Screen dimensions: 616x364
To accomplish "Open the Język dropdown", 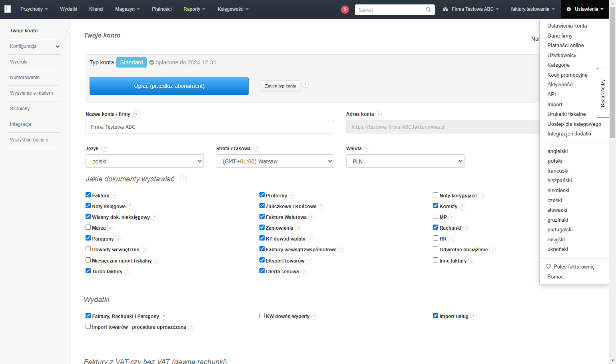I will 145,161.
